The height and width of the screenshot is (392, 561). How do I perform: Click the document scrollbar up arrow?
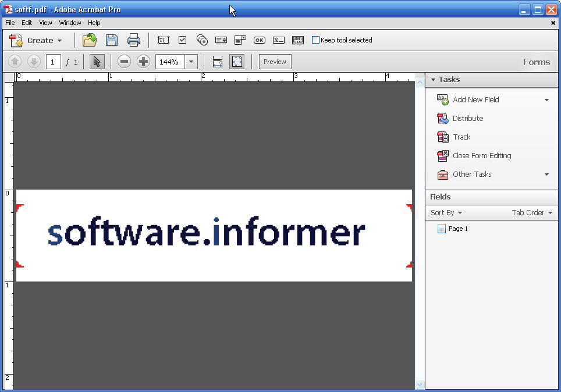click(x=420, y=83)
